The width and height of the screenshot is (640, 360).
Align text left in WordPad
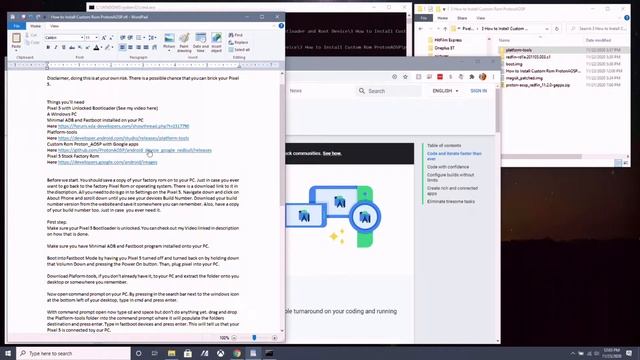point(122,48)
